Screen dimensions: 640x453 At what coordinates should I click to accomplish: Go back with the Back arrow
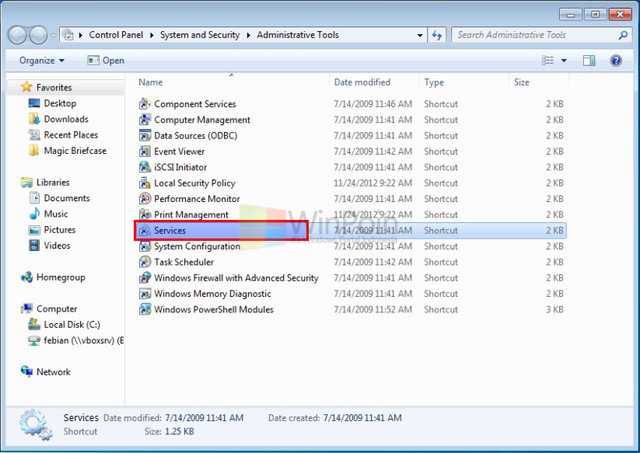(x=18, y=36)
